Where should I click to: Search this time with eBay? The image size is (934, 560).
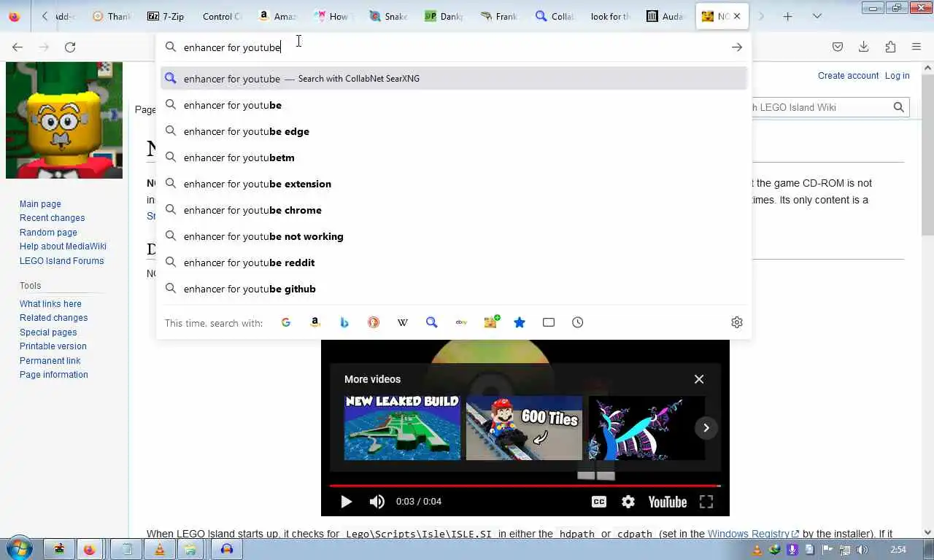(x=461, y=322)
